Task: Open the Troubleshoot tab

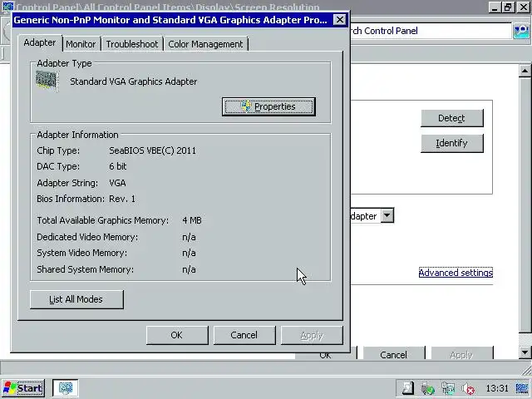Action: pos(132,44)
